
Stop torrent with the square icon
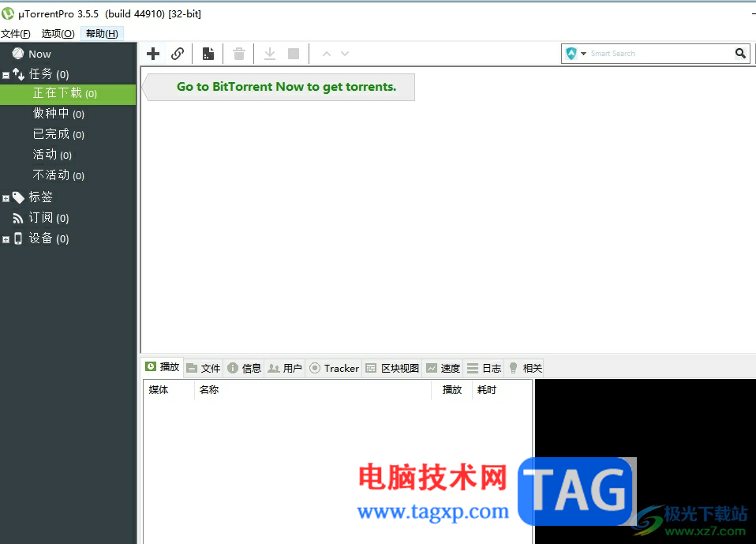[x=293, y=54]
